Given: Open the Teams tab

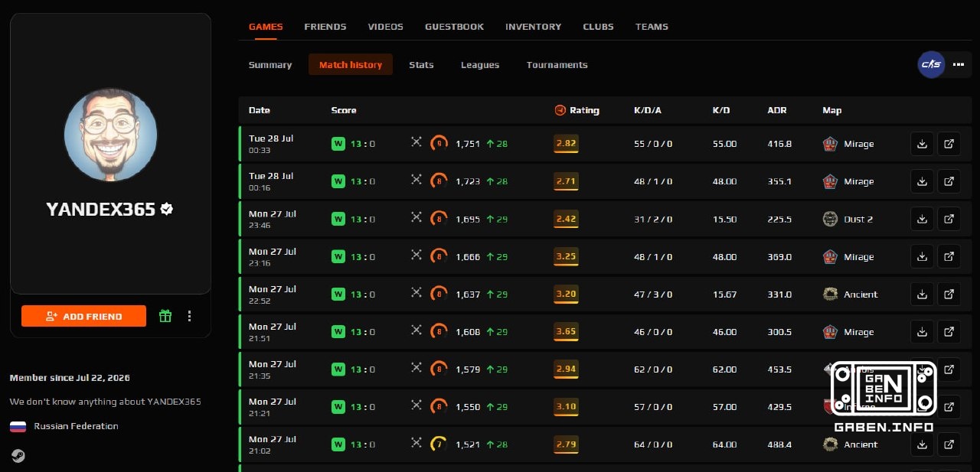Looking at the screenshot, I should [652, 27].
